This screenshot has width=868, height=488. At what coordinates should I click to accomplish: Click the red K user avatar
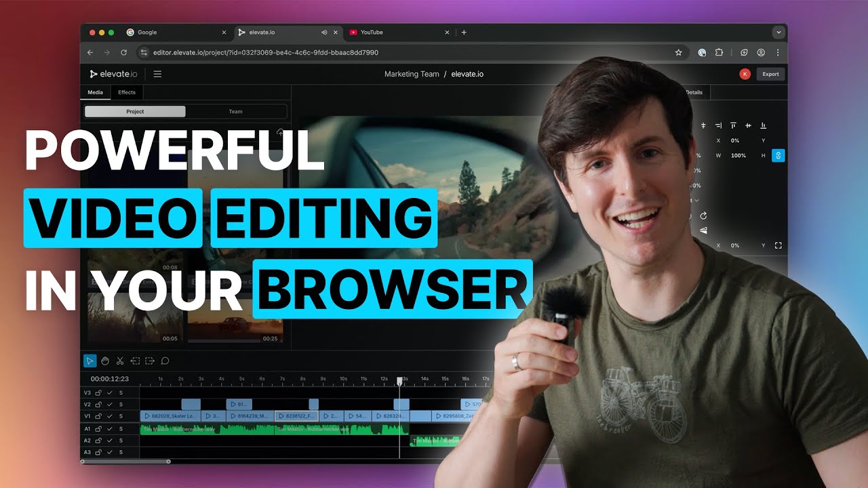click(745, 74)
